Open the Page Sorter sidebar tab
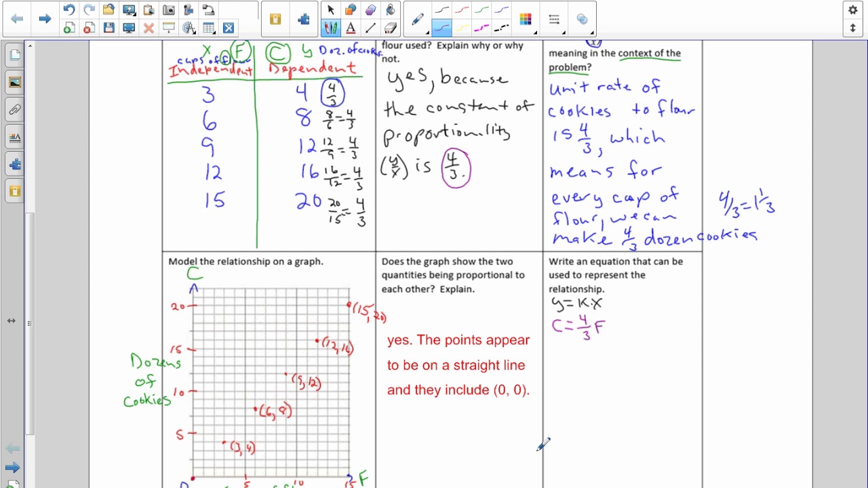 15,55
